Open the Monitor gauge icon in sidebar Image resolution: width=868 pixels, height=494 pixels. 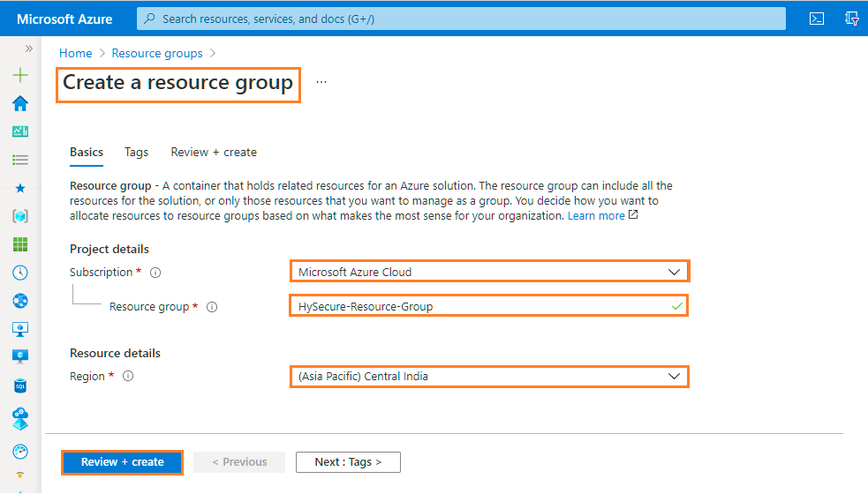[20, 452]
